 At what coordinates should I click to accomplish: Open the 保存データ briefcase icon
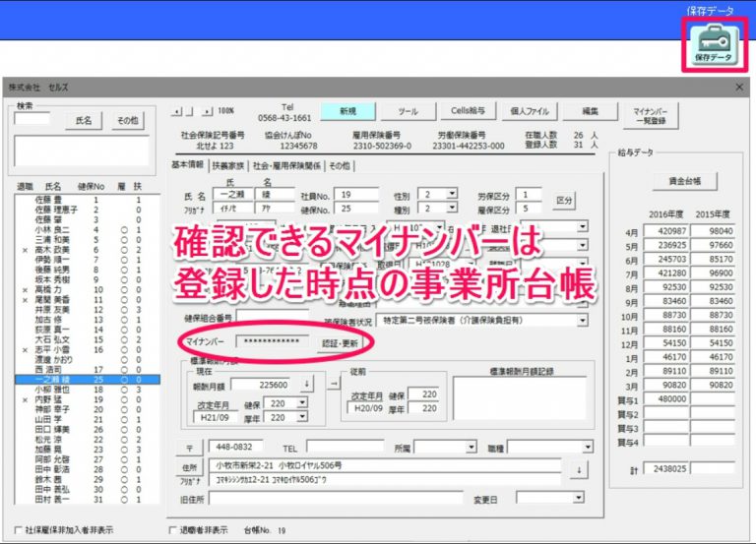[714, 44]
